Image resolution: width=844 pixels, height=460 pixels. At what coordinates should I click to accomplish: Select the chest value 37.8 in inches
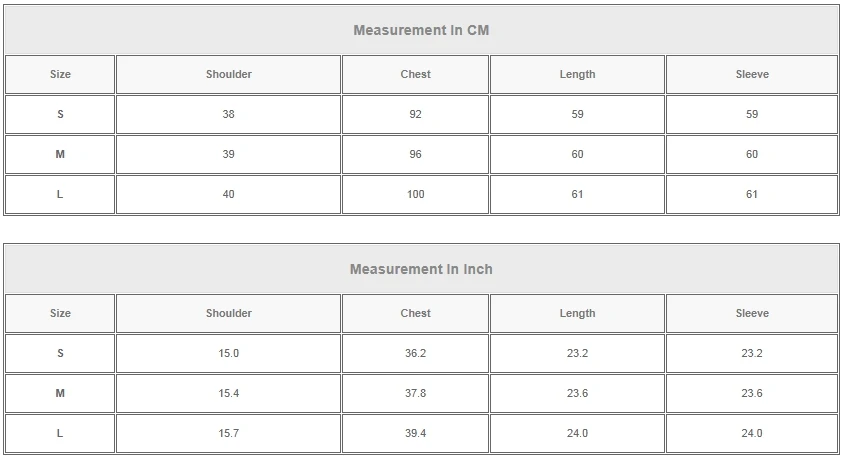click(416, 393)
